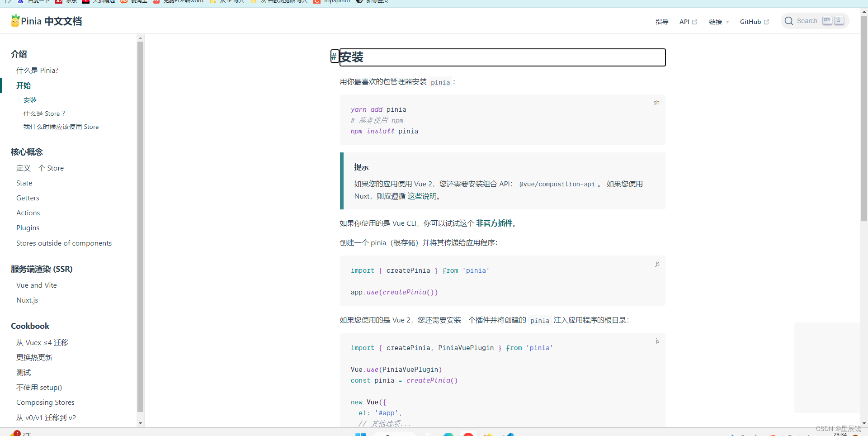Jump to 什么是 Store ? sub-item
Screen dimensions: 868x436
pyautogui.click(x=44, y=114)
